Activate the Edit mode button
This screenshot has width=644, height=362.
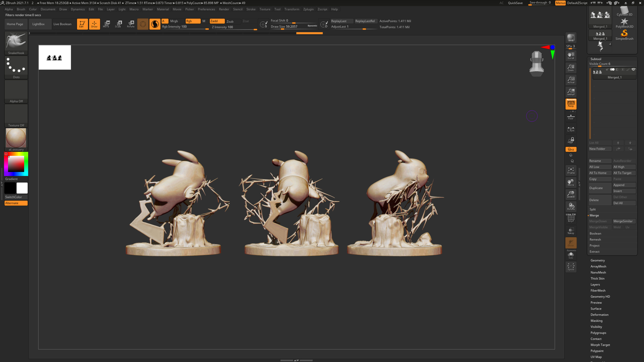click(82, 24)
